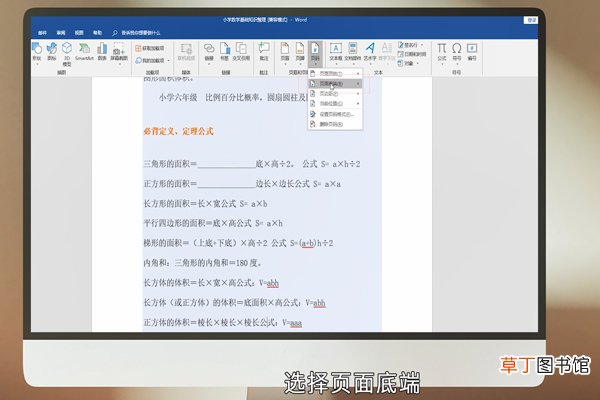Click the text 小学六年级

(x=178, y=98)
